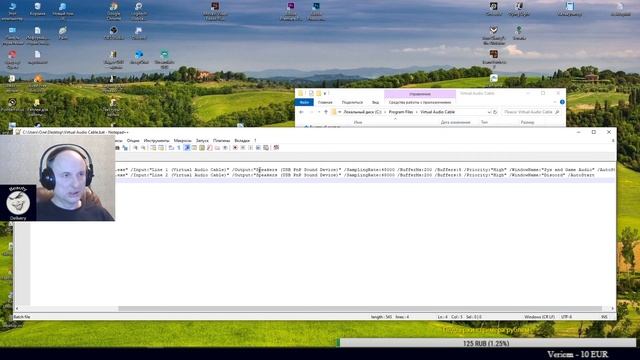This screenshot has height=360, width=640.
Task: Sort by the Тип column in Explorer
Action: 484,122
